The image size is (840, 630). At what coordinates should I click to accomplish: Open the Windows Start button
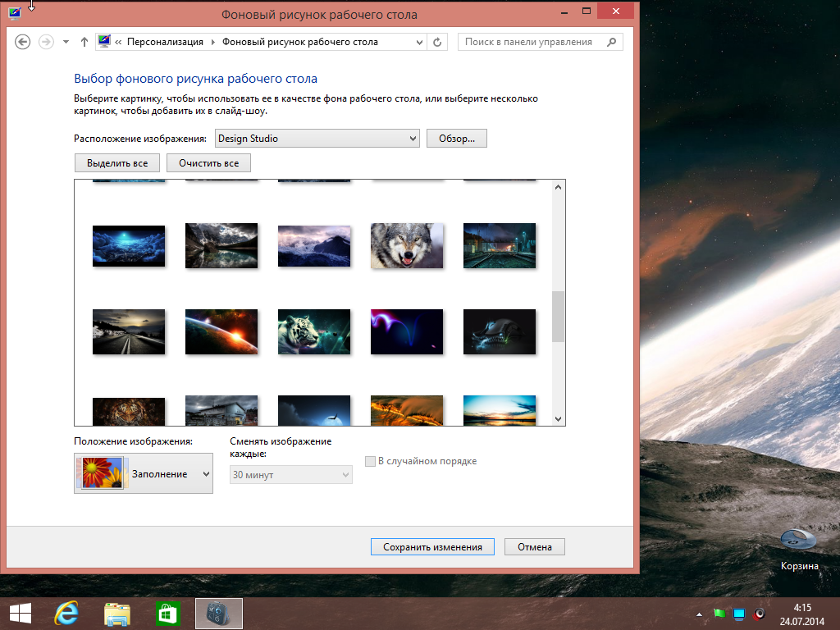point(21,614)
